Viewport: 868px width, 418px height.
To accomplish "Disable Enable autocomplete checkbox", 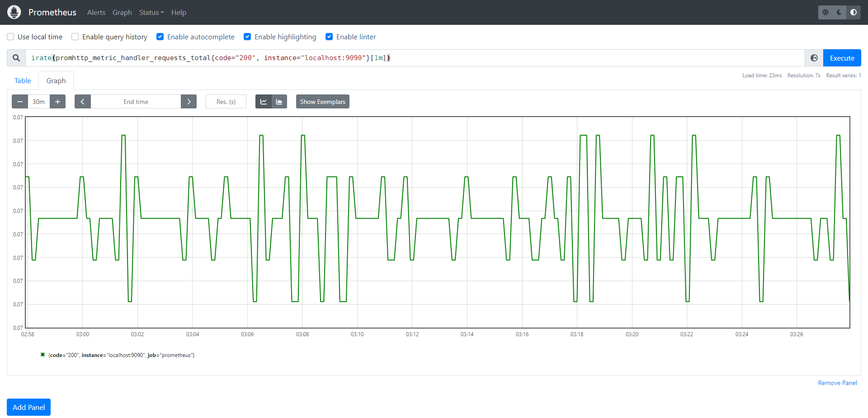I will 160,37.
